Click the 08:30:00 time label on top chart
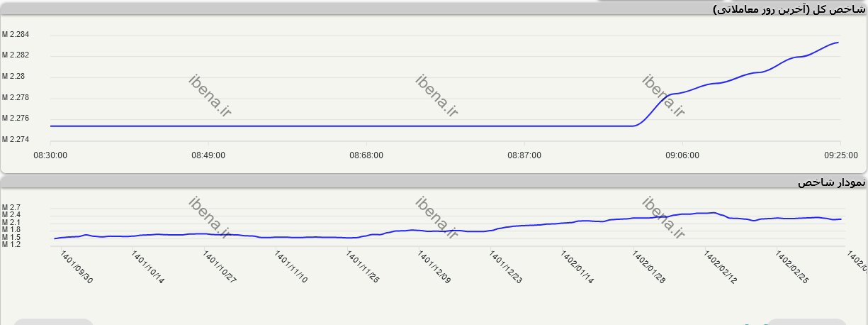The height and width of the screenshot is (325, 868). coord(50,155)
